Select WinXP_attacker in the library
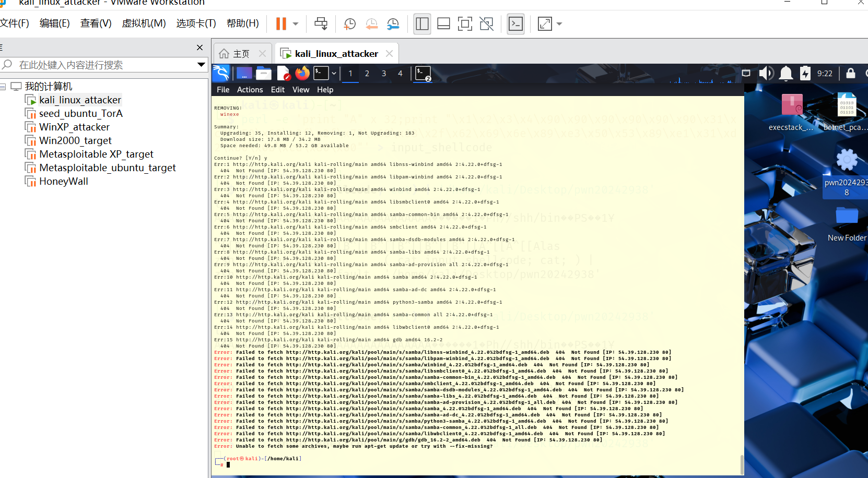Viewport: 868px width, 478px height. click(x=74, y=127)
